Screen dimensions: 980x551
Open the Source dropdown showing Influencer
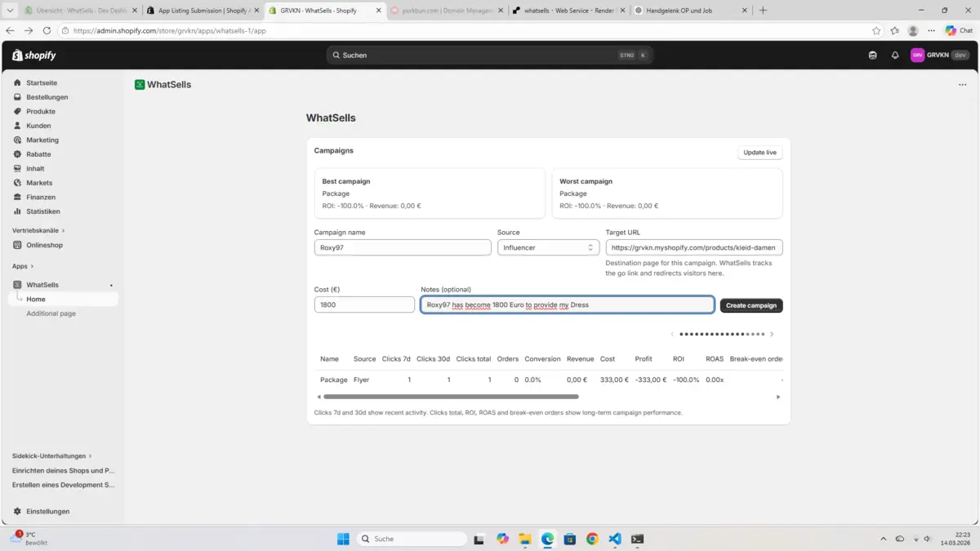(548, 247)
